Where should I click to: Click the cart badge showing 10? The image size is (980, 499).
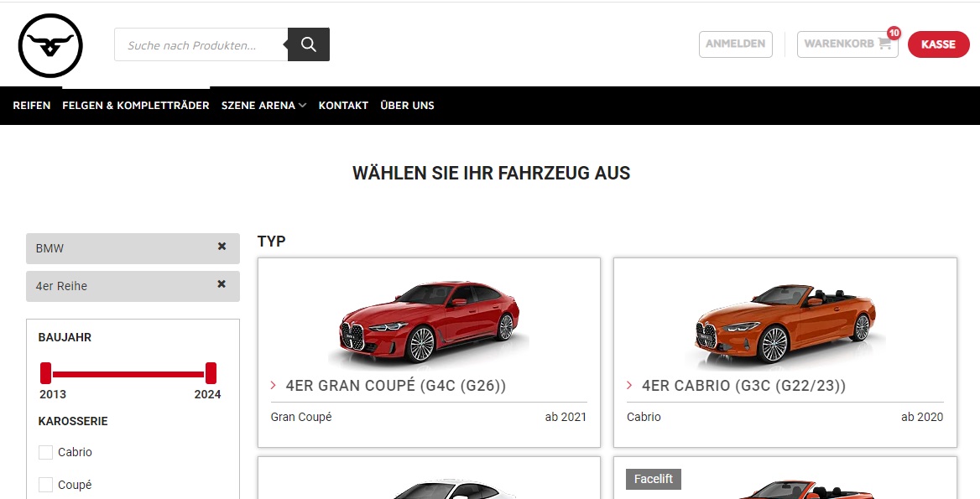coord(894,33)
